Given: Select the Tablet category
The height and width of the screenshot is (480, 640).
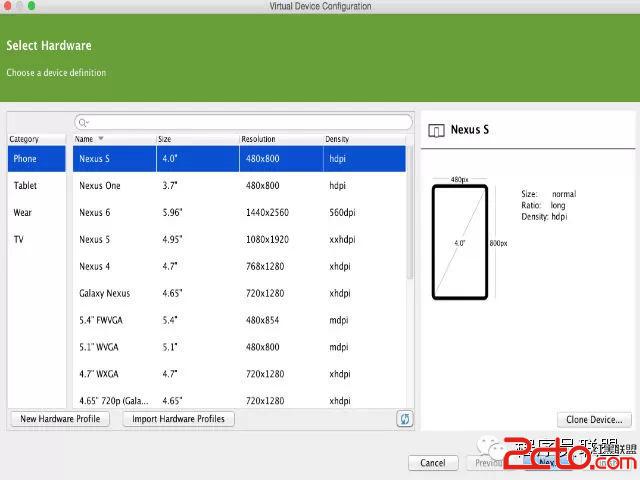Looking at the screenshot, I should (x=36, y=186).
